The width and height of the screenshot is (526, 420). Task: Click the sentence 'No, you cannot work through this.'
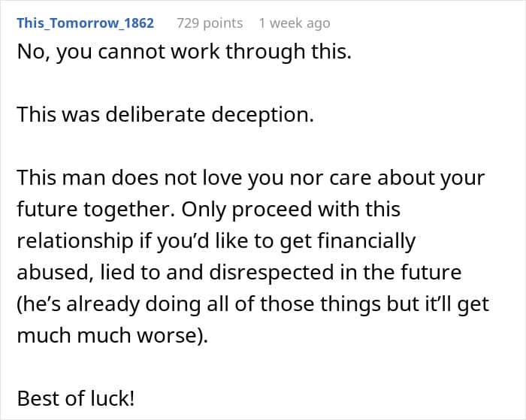pyautogui.click(x=184, y=52)
